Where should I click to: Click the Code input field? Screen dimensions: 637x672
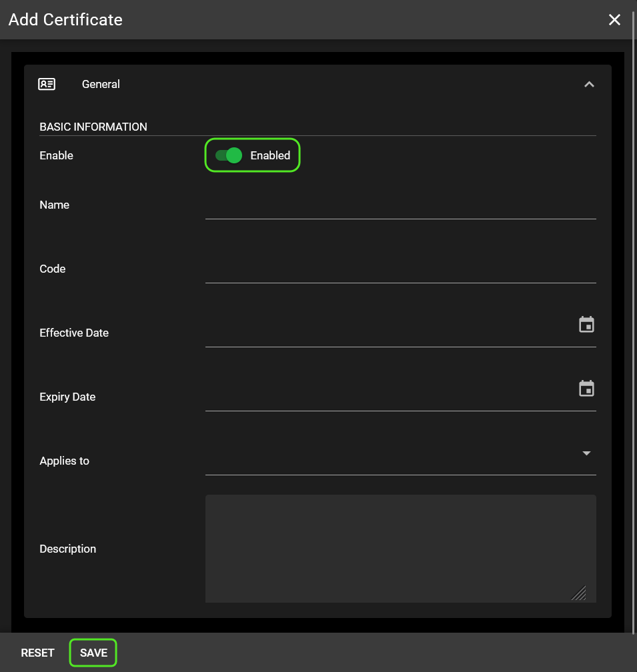pos(400,269)
